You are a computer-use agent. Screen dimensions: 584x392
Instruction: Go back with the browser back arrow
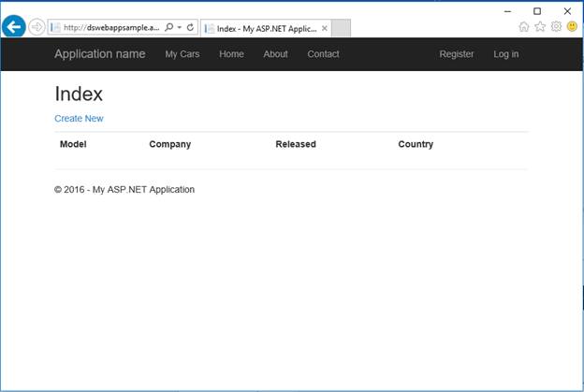pyautogui.click(x=14, y=26)
